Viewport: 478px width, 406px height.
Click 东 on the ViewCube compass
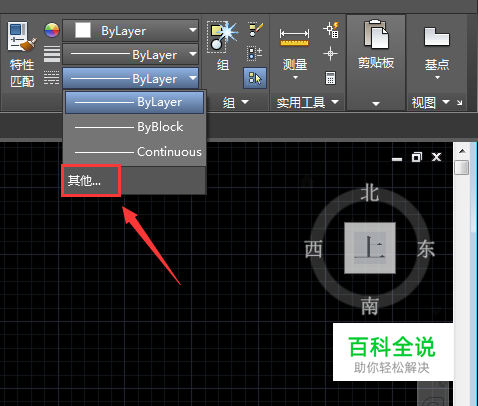pyautogui.click(x=426, y=249)
